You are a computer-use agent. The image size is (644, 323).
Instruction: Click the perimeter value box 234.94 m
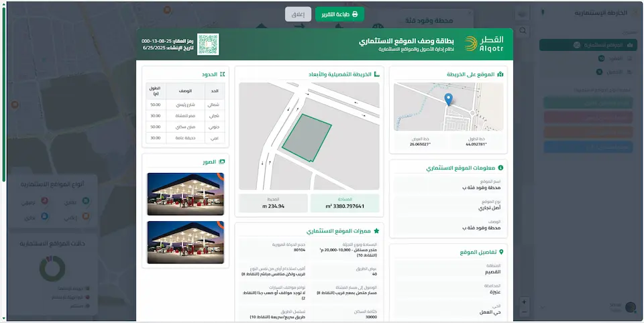[273, 203]
